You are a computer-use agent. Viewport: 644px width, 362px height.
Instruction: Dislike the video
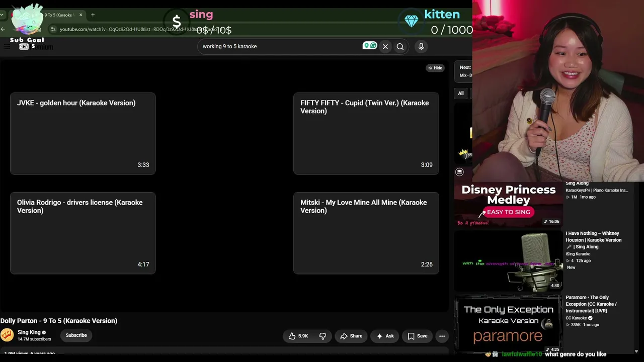coord(323,336)
